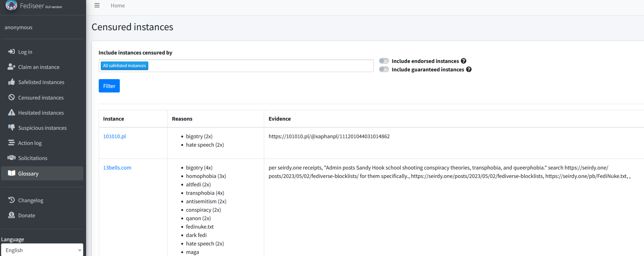
Task: Open the Donate page
Action: (x=42, y=215)
